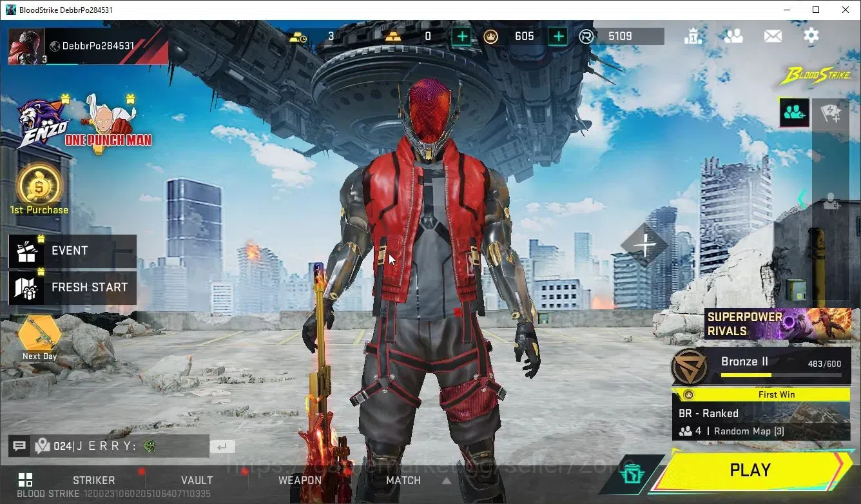This screenshot has height=504, width=861.
Task: Invite a teammate with the plus diamond
Action: (x=645, y=245)
